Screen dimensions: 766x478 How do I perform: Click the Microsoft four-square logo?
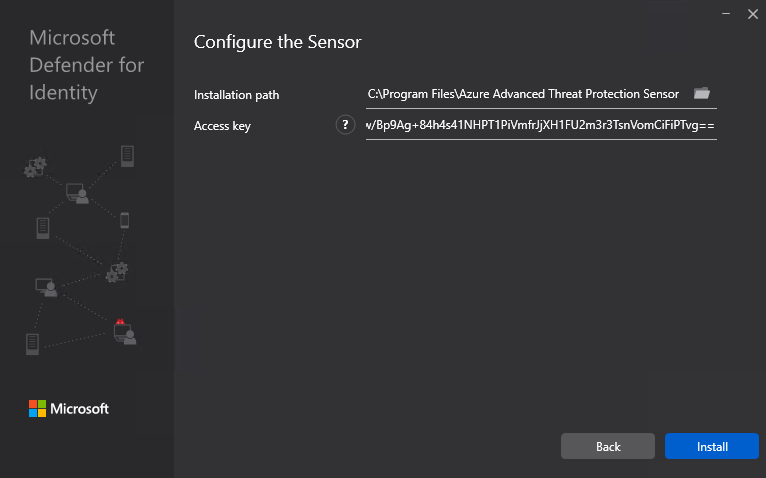pos(37,408)
